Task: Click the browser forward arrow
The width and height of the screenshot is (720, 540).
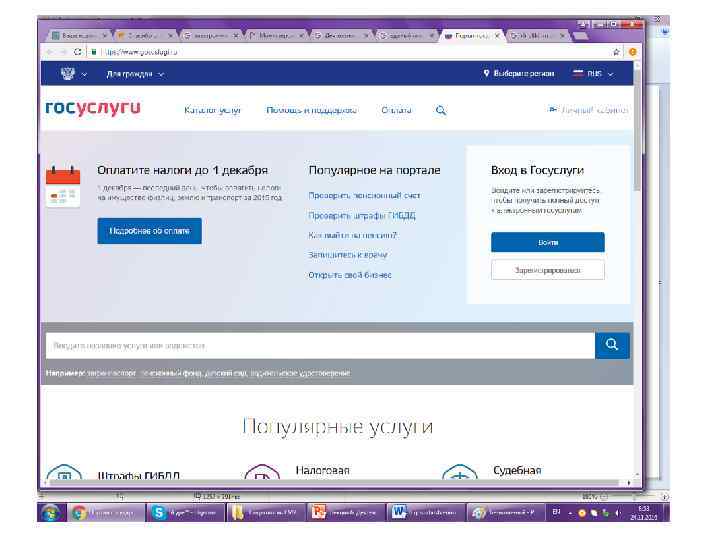Action: pos(63,52)
